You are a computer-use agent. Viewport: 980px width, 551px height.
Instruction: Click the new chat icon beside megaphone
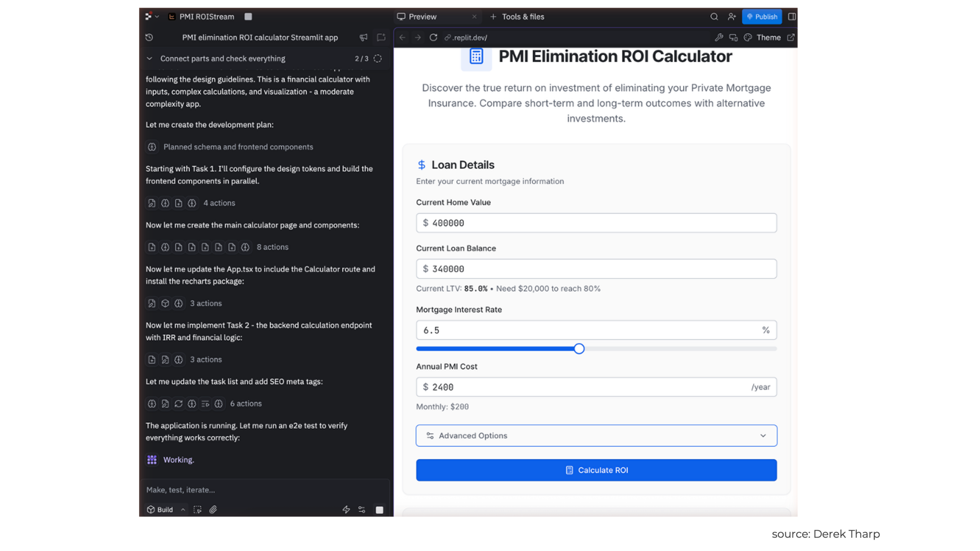(381, 37)
